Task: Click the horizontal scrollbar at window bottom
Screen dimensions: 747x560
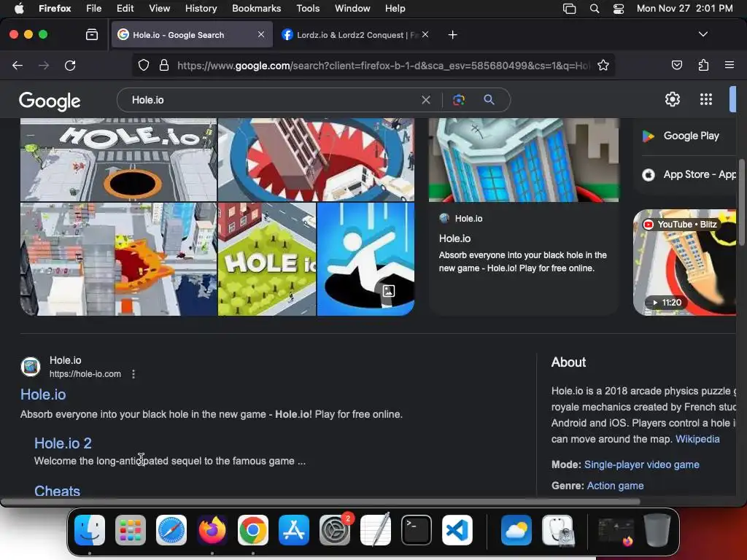Action: pyautogui.click(x=320, y=502)
